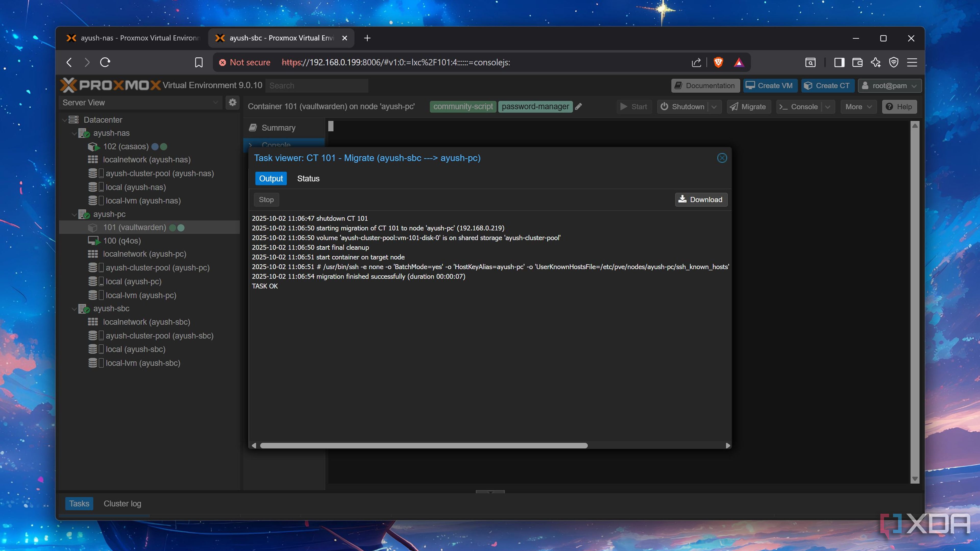Collapse the ayush-pc node
The image size is (980, 551).
[x=74, y=215]
